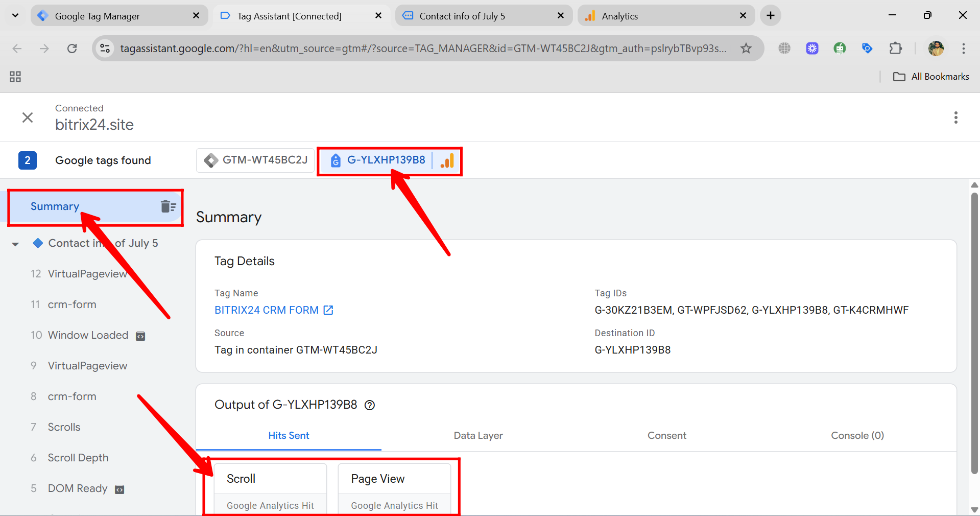
Task: Open the Page View Google Analytics hit card
Action: (394, 489)
